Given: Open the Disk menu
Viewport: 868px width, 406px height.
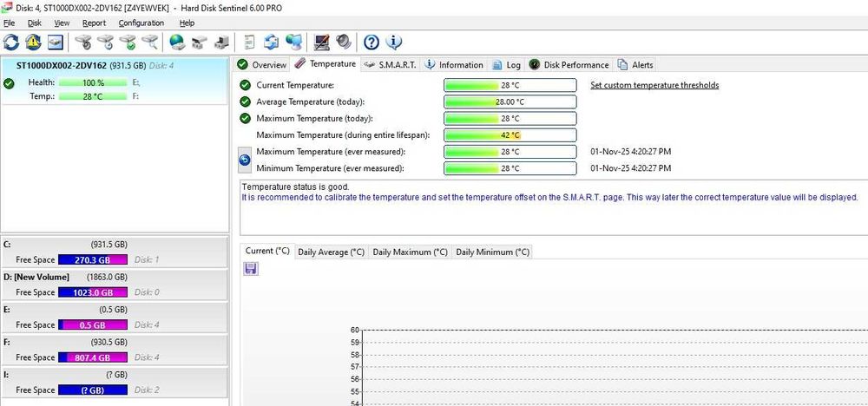Looking at the screenshot, I should tap(35, 23).
